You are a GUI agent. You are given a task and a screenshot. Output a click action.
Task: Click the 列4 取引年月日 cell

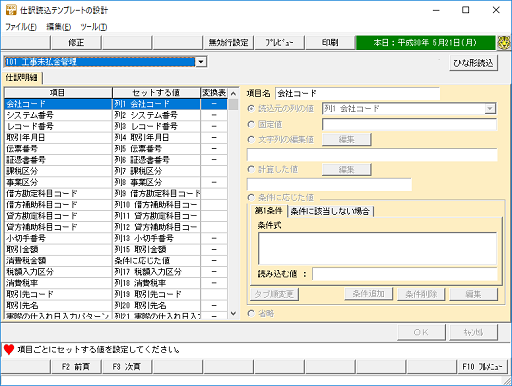(x=157, y=137)
